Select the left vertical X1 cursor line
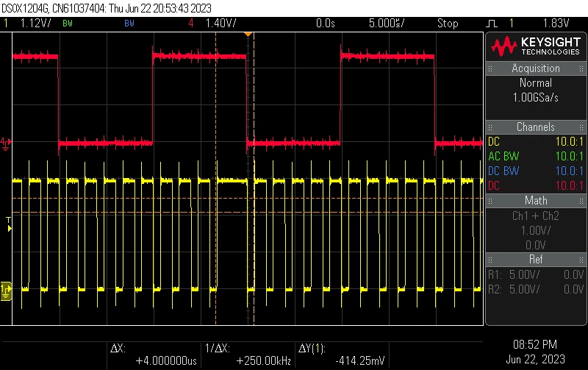 (215, 179)
